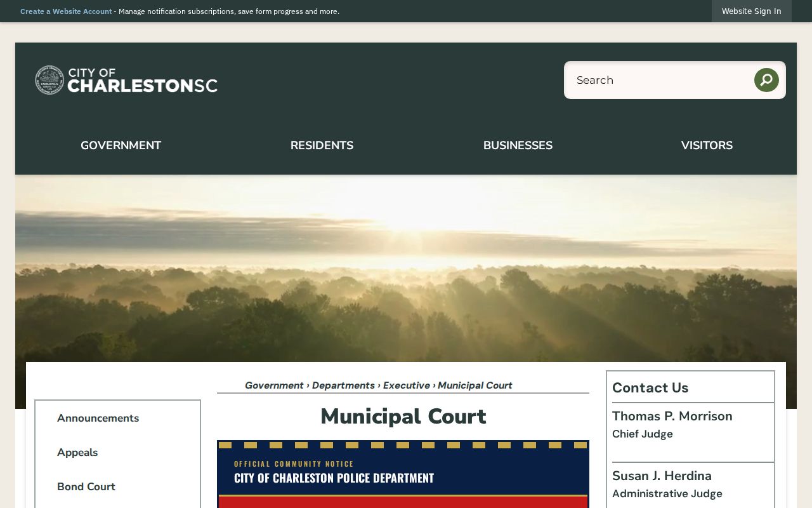Screen dimensions: 812x508
Task: Click the City of Charleston SC logo
Action: [x=126, y=80]
